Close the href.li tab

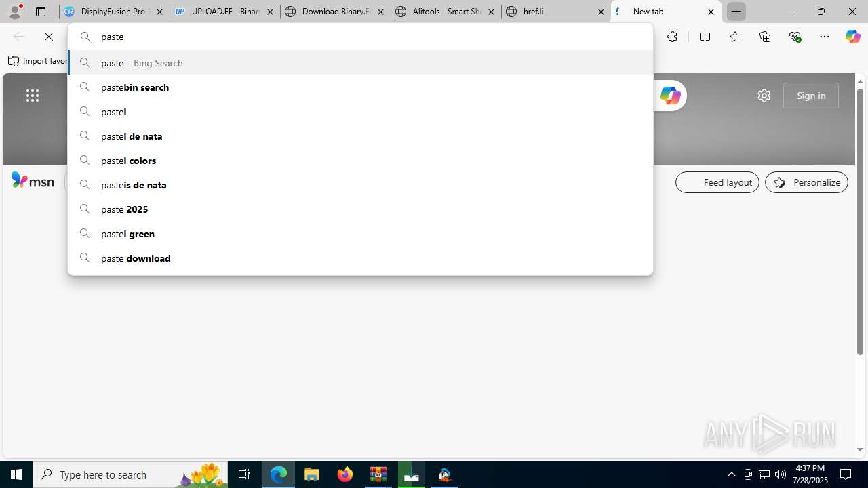click(x=601, y=12)
